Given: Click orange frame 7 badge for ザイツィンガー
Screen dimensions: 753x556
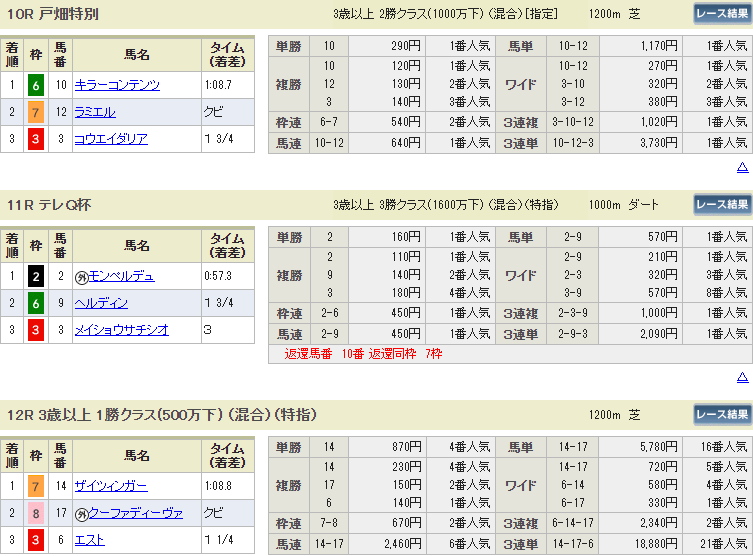Looking at the screenshot, I should point(36,486).
